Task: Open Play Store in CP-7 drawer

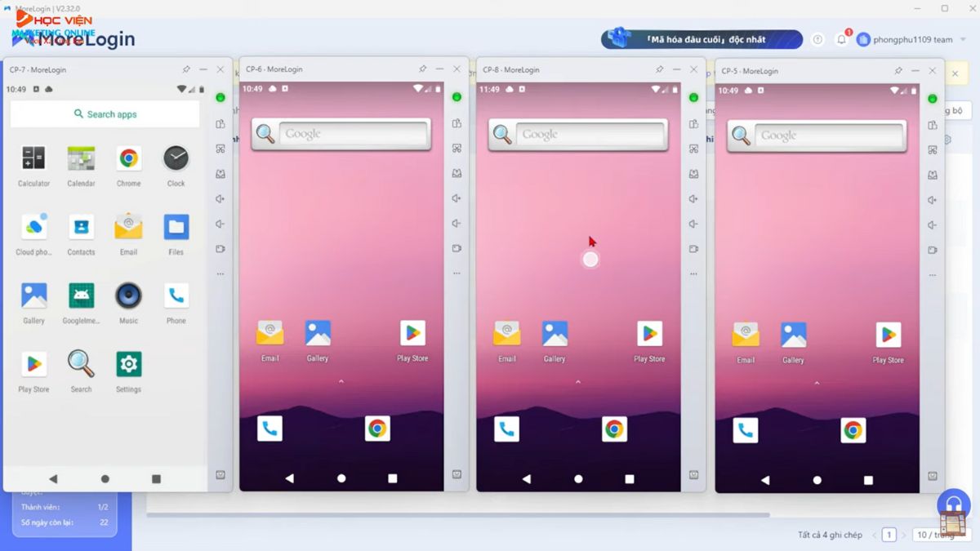Action: [33, 364]
